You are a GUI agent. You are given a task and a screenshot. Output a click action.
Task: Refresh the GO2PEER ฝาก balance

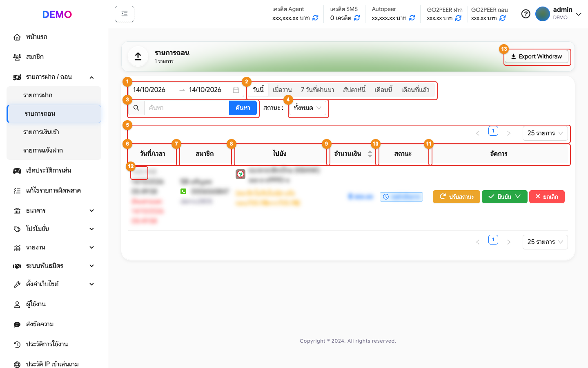tap(458, 18)
